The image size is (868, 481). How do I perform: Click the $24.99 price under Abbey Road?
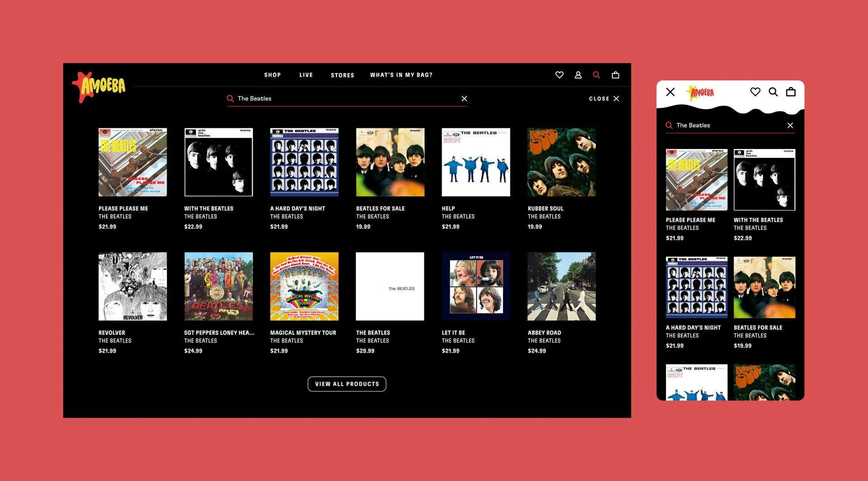pyautogui.click(x=537, y=351)
